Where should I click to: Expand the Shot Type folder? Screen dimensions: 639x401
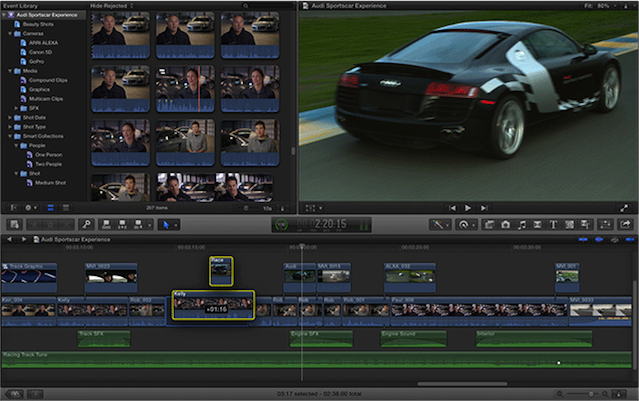coord(10,127)
